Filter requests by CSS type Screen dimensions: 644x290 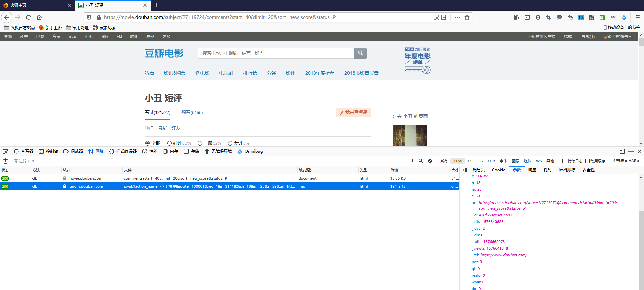click(x=471, y=161)
